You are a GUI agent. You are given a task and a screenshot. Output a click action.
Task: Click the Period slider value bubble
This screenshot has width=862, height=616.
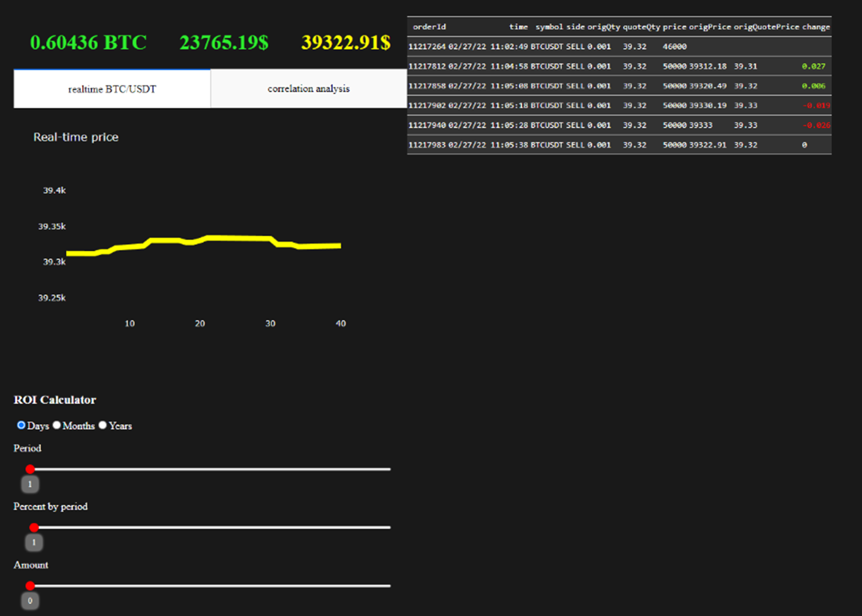pos(30,484)
